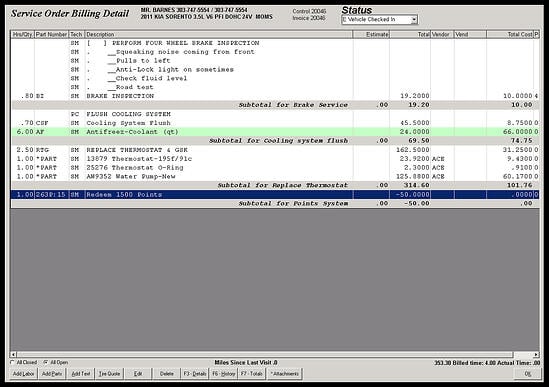Click the 162.5000 total value
Screen dimensions: 549x387
pos(413,150)
